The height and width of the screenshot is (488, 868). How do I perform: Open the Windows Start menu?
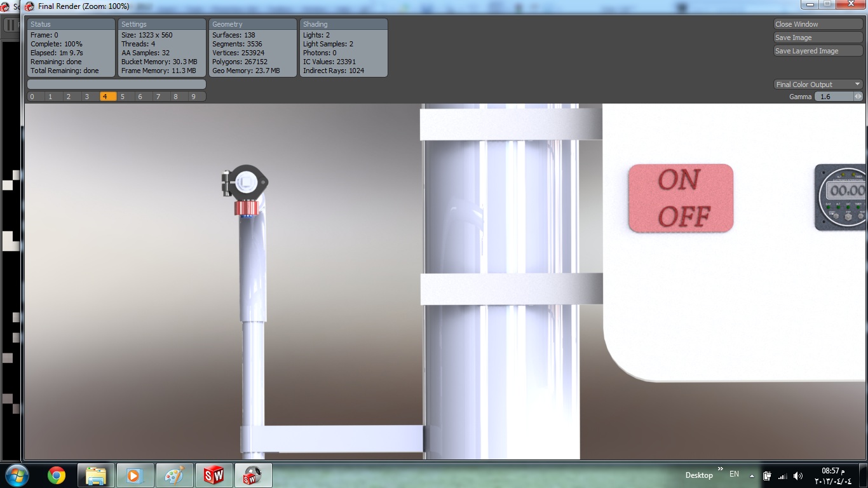point(17,475)
